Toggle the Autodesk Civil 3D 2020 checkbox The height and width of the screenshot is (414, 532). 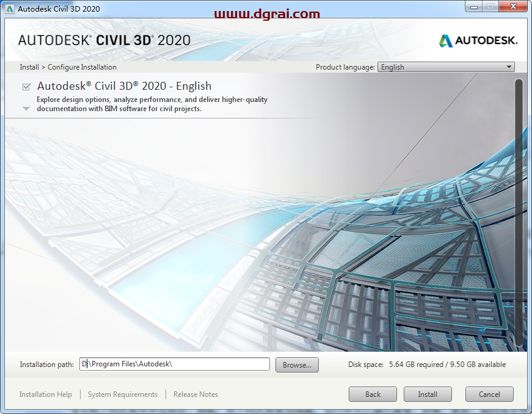click(x=26, y=87)
